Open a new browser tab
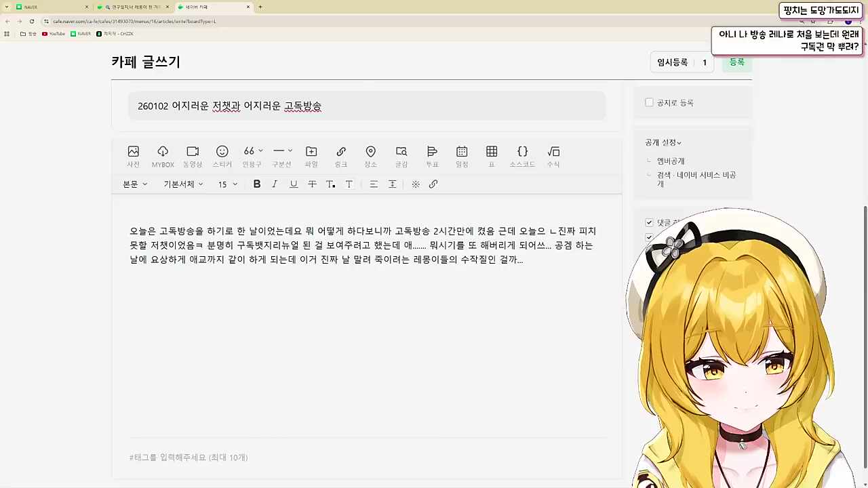Image resolution: width=868 pixels, height=488 pixels. coord(260,7)
